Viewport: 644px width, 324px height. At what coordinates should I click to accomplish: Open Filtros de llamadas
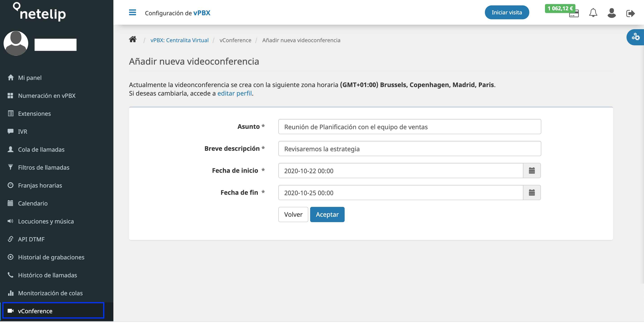[x=56, y=168]
